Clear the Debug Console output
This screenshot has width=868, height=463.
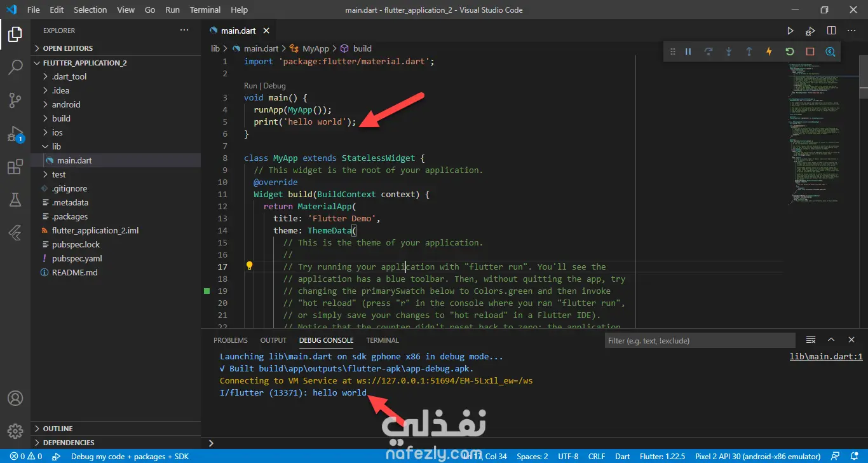pyautogui.click(x=811, y=340)
